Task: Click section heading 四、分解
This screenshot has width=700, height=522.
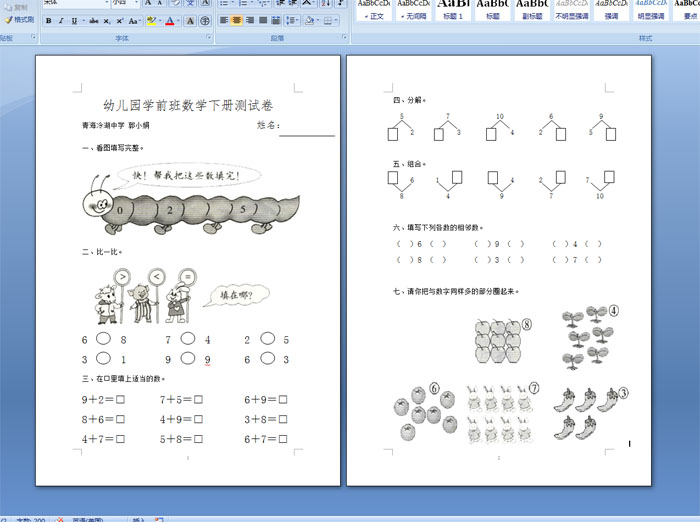Action: [409, 100]
